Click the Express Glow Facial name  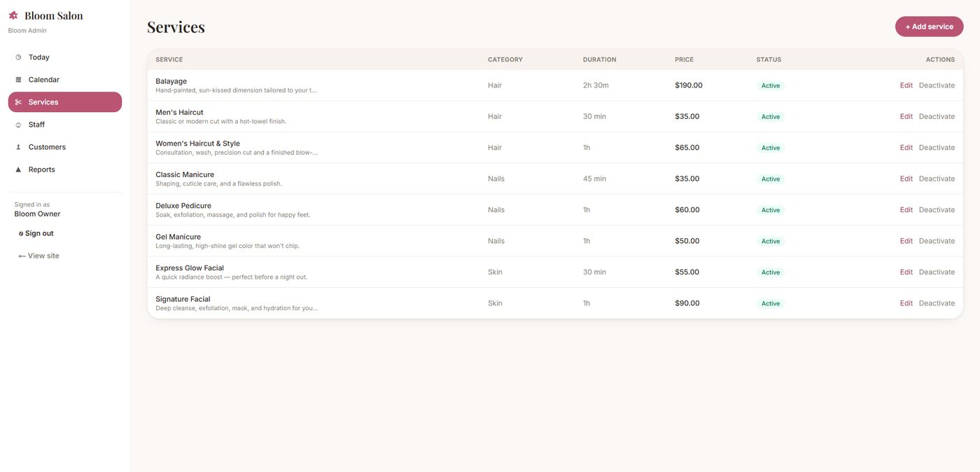[x=190, y=268]
